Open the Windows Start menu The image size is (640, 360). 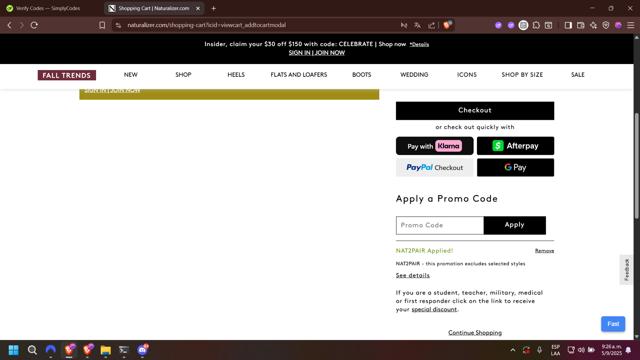[13, 350]
